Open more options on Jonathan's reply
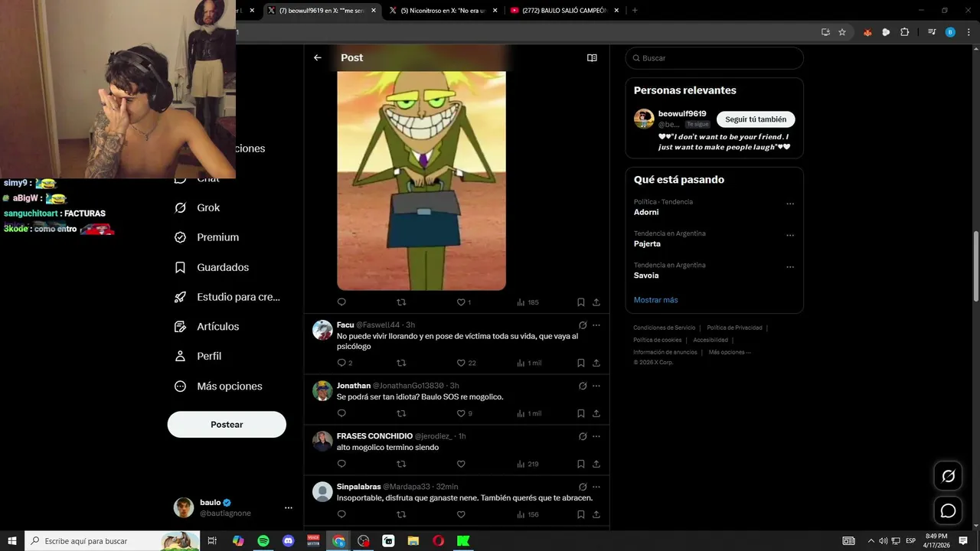980x551 pixels. pos(596,386)
